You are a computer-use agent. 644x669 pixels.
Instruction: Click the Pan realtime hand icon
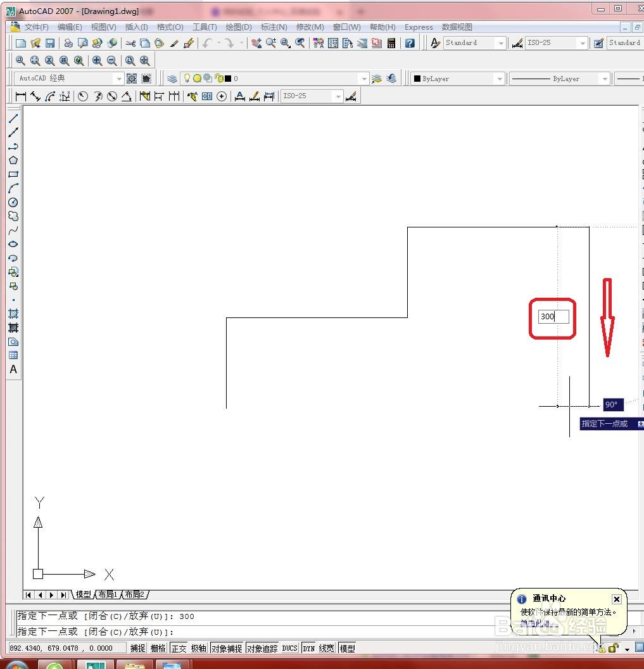point(256,43)
